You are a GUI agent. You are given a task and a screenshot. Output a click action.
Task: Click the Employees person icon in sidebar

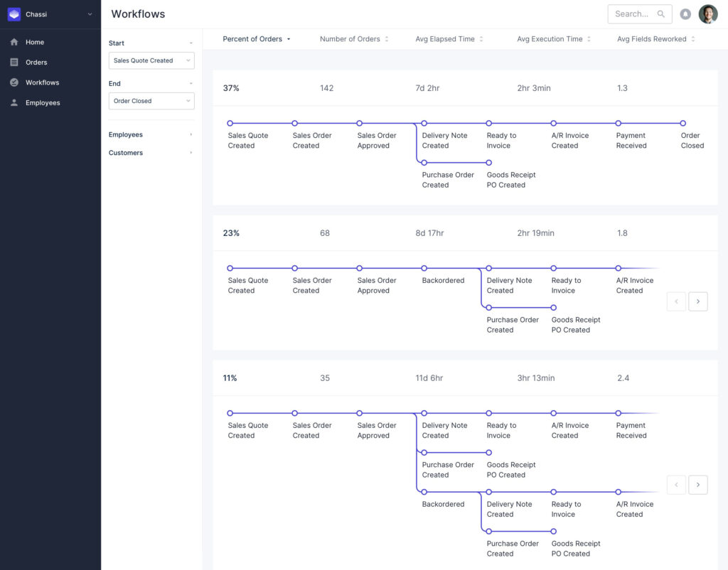(x=14, y=102)
